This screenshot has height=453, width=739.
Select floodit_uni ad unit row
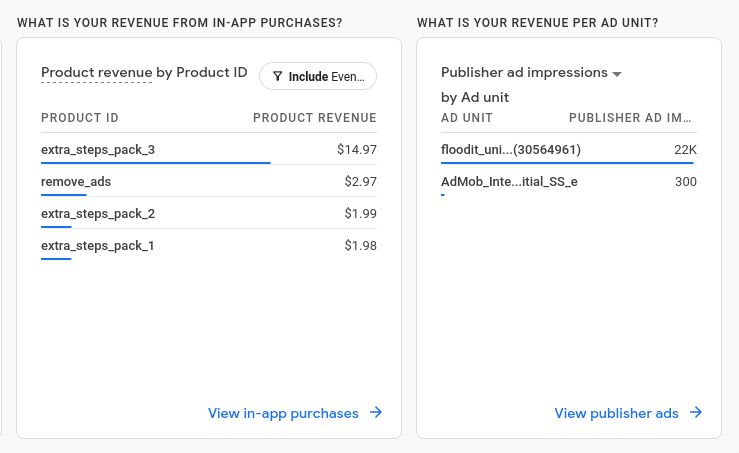(511, 150)
